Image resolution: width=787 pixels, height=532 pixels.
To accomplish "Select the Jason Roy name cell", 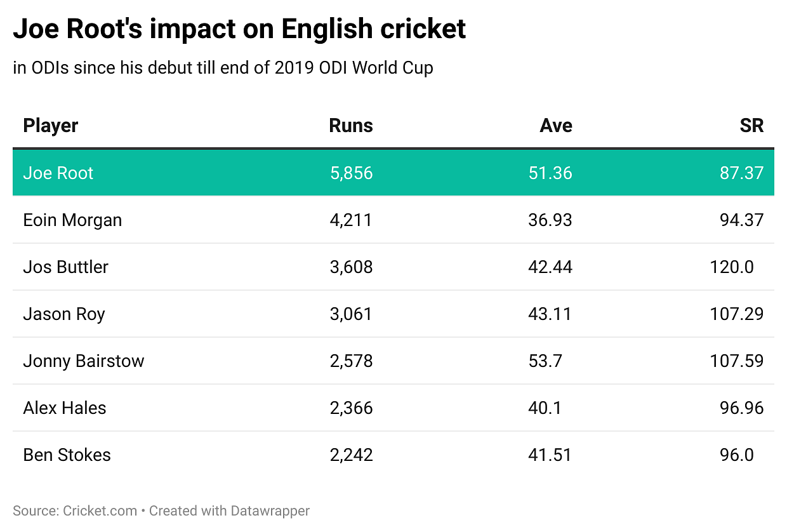I will 64,314.
